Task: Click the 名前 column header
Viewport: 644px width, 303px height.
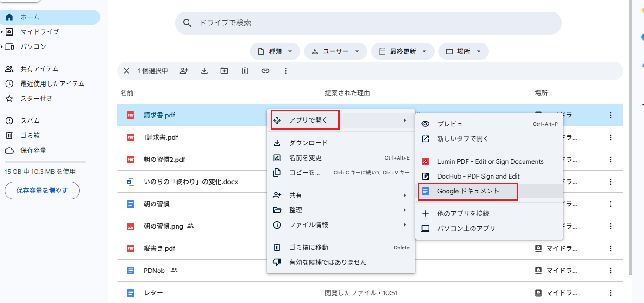Action: (127, 93)
